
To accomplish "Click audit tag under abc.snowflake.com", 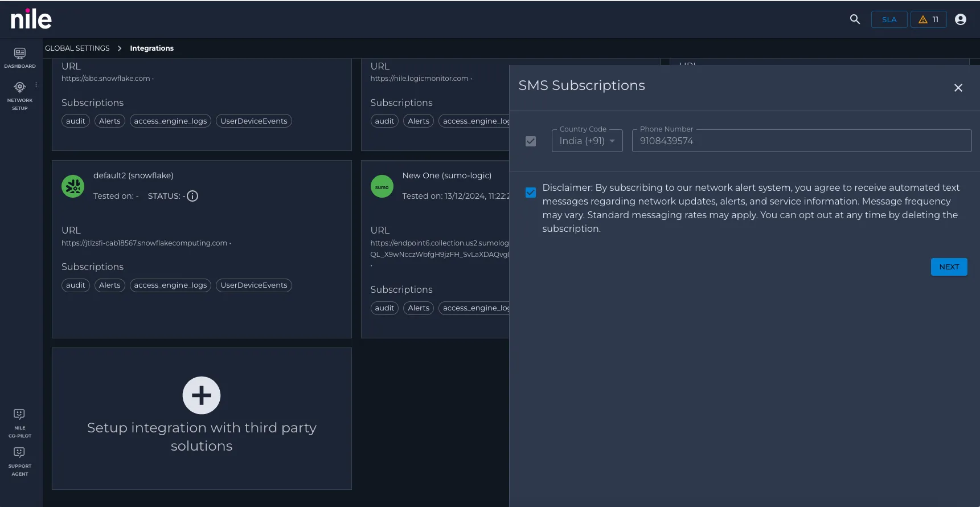I will coord(76,121).
